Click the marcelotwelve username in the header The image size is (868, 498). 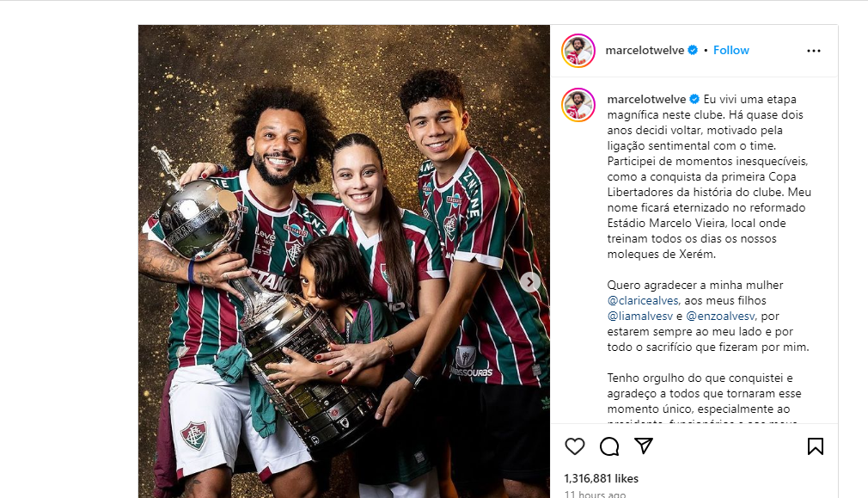(x=645, y=51)
